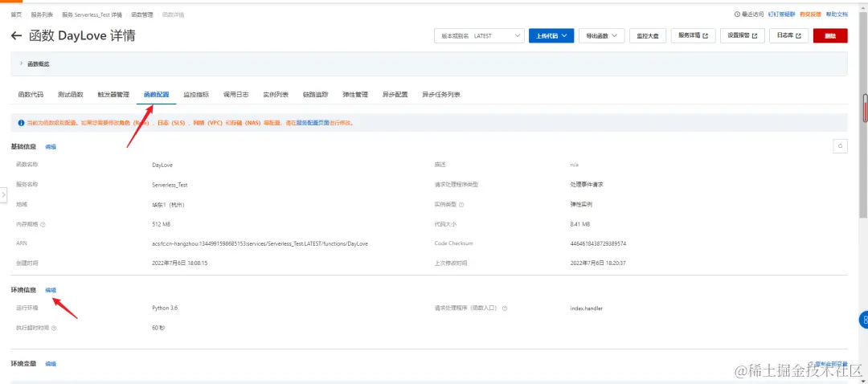Click 编辑 next to 环境变量
The height and width of the screenshot is (384, 868).
click(51, 364)
